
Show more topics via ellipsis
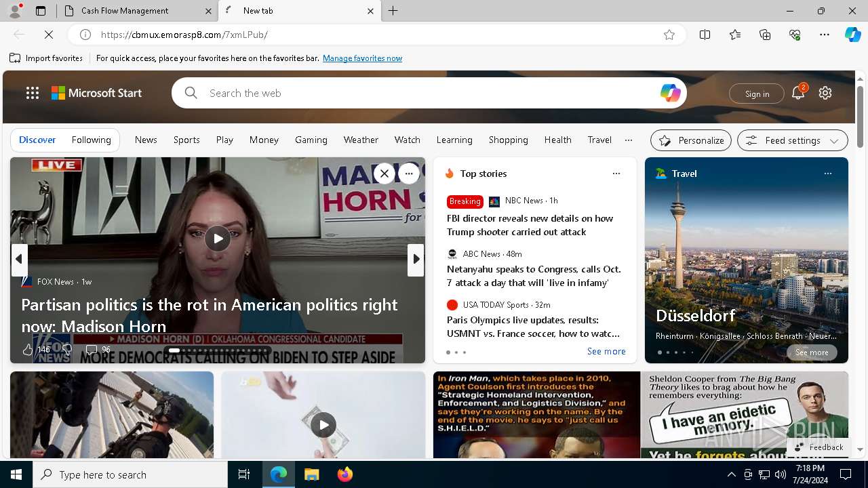pos(629,140)
